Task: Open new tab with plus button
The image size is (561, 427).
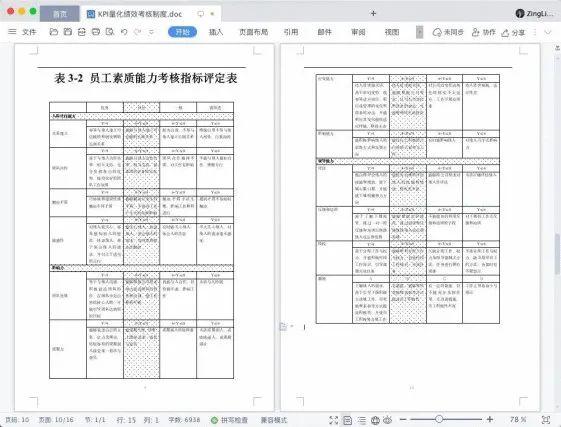Action: point(373,13)
